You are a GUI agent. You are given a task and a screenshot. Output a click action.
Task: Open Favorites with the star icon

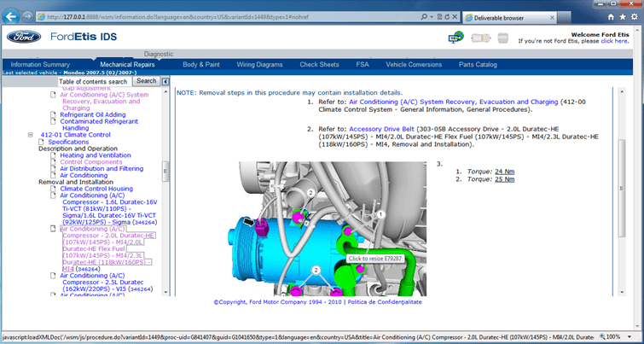(x=623, y=17)
